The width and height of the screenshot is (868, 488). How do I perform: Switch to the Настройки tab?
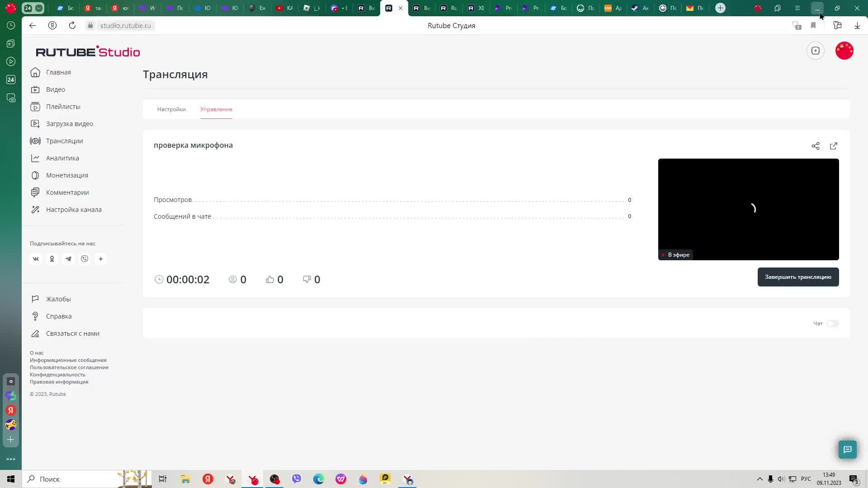(x=171, y=109)
